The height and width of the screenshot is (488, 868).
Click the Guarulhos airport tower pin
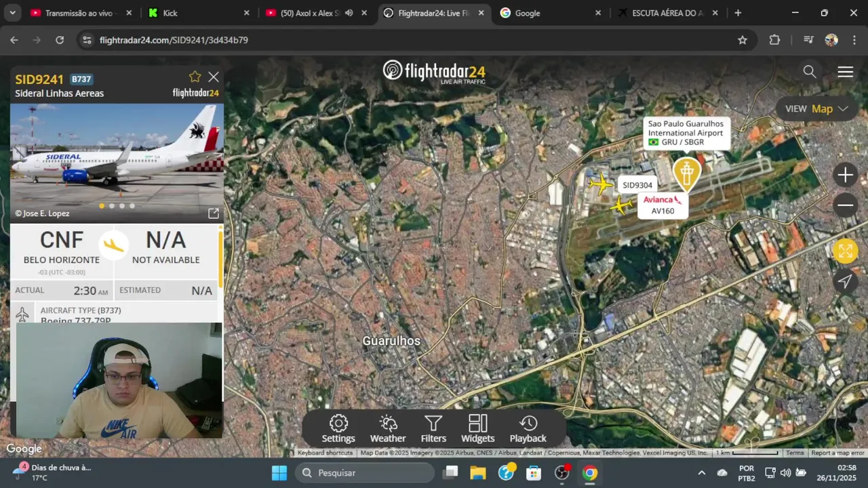687,174
